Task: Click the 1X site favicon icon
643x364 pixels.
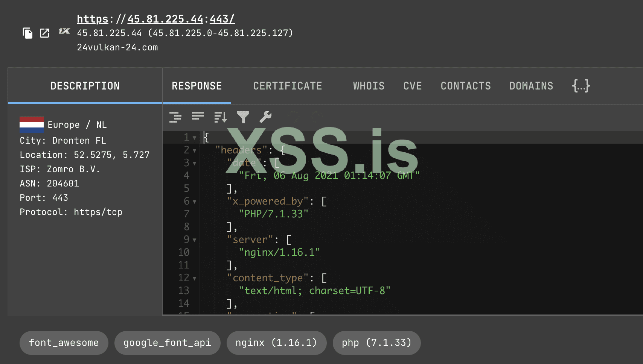Action: pyautogui.click(x=64, y=31)
